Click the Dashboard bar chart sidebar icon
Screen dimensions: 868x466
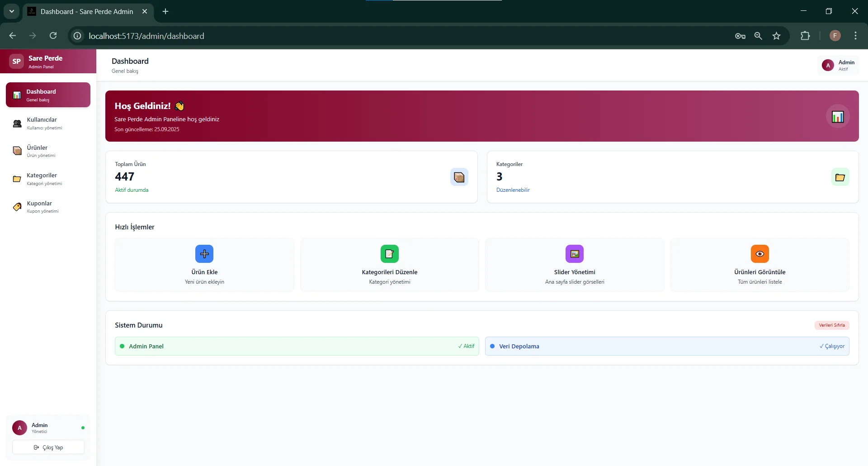click(x=17, y=95)
